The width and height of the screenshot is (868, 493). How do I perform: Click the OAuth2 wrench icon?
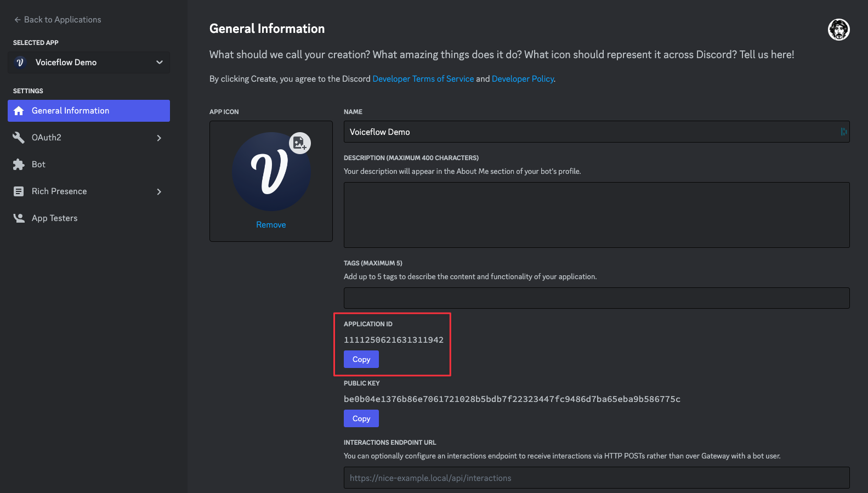19,138
